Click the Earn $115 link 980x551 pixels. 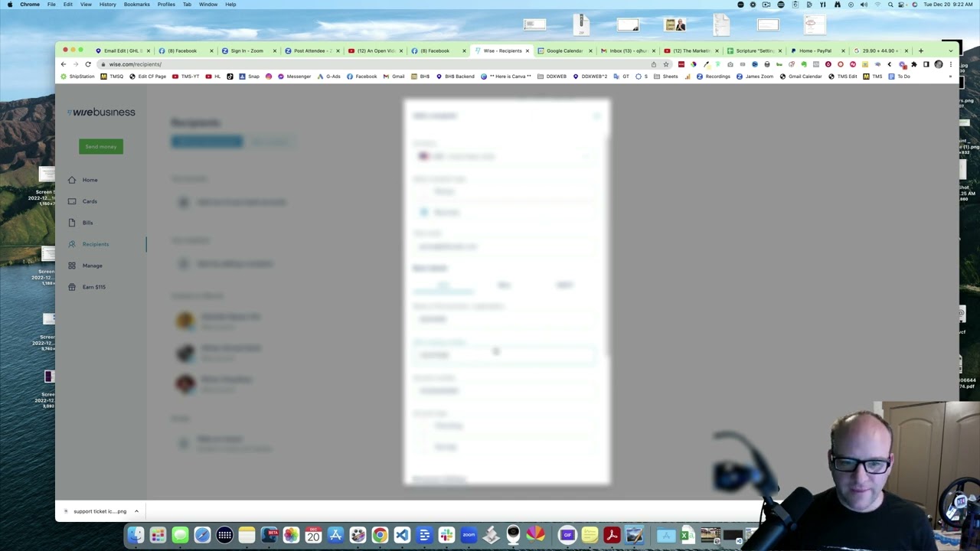tap(93, 287)
